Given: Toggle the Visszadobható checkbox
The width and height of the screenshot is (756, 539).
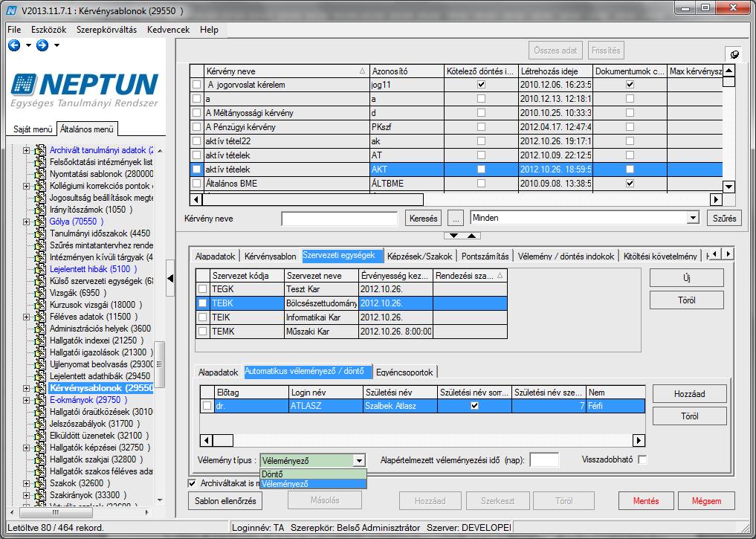Looking at the screenshot, I should tap(642, 460).
